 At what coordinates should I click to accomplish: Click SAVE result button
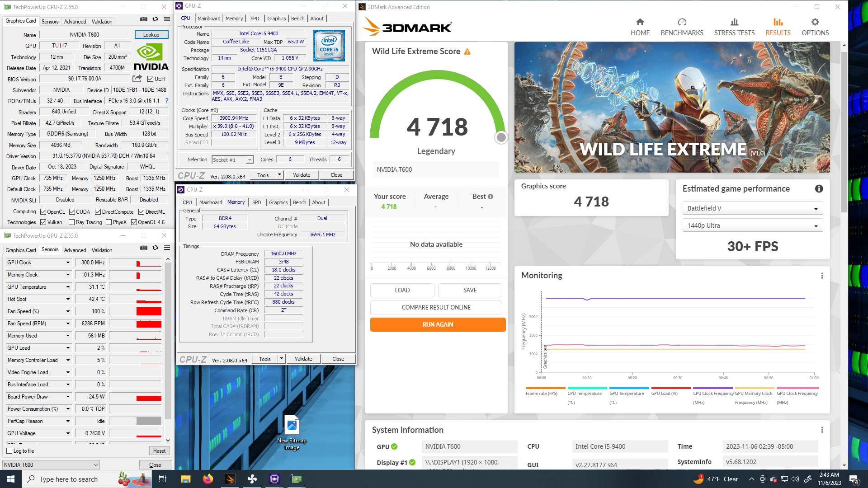(x=470, y=290)
